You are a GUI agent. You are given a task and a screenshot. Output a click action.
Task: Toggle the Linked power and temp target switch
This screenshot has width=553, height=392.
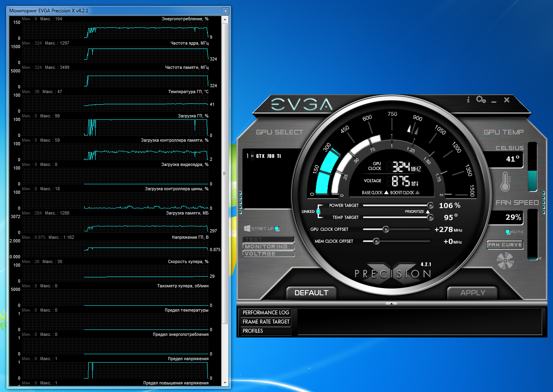[x=318, y=211]
